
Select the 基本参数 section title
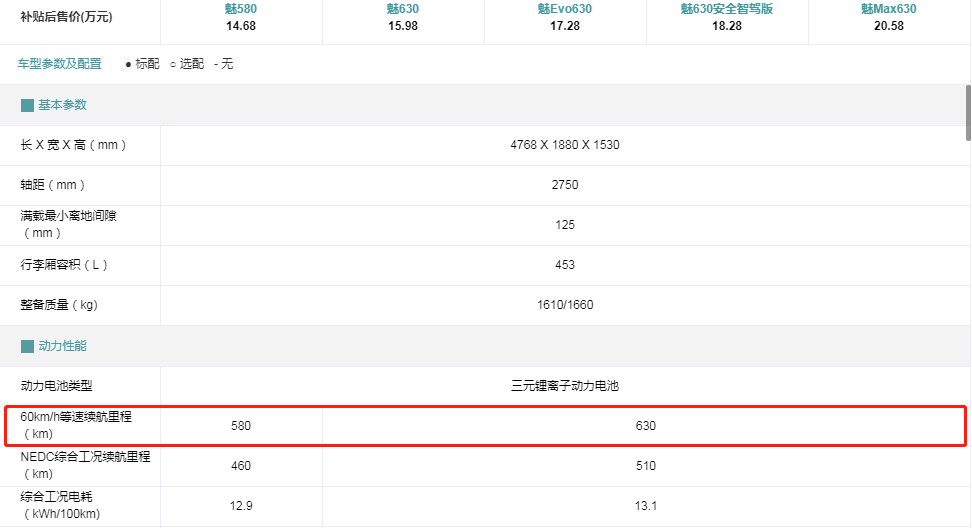coord(63,105)
